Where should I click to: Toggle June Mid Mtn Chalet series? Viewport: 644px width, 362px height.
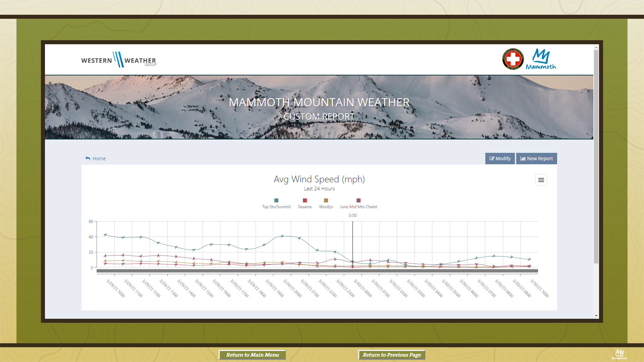point(358,207)
